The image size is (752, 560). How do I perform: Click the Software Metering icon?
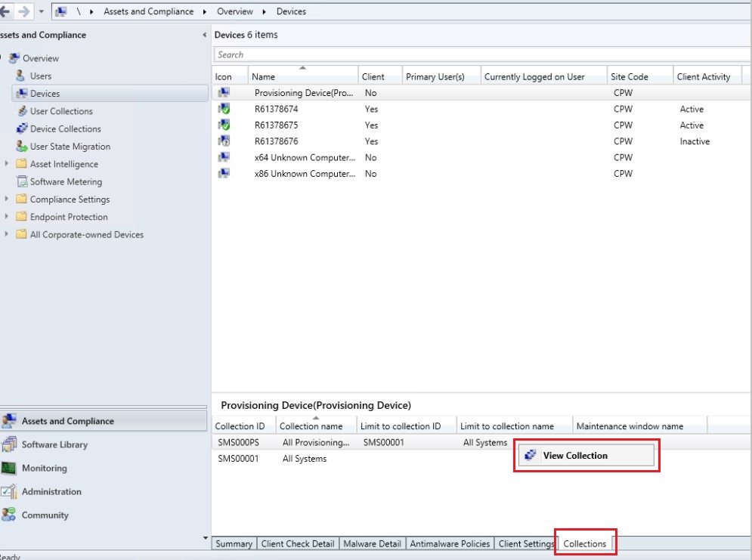click(x=21, y=181)
